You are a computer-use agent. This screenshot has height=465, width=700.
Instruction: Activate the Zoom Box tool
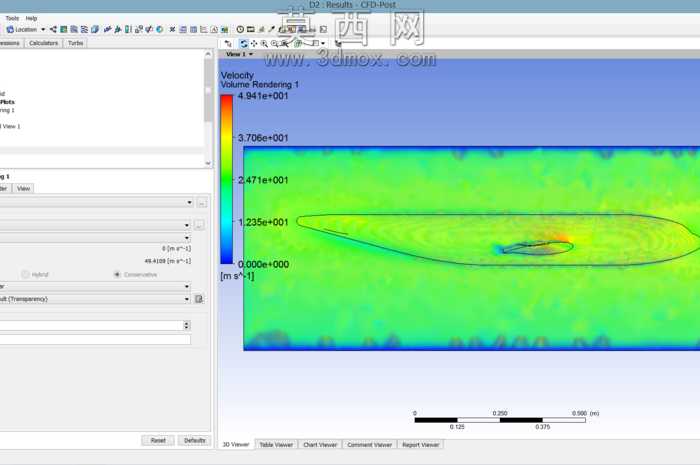coord(275,43)
